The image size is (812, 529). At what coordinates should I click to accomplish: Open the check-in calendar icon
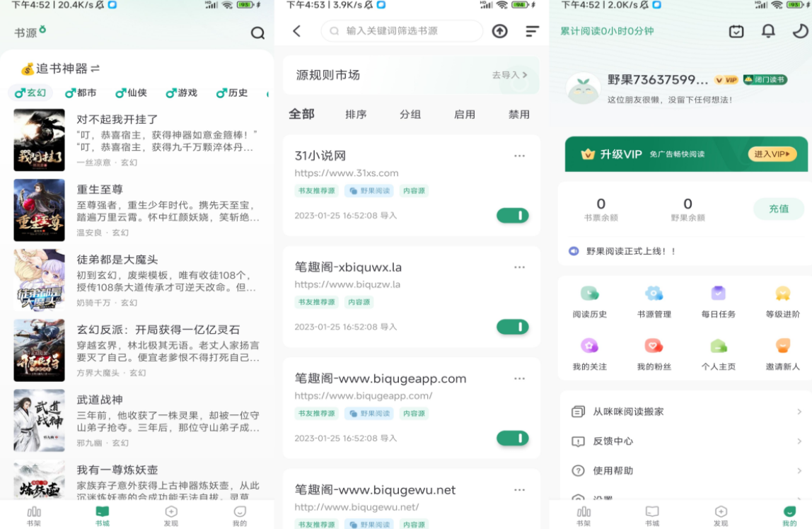736,32
